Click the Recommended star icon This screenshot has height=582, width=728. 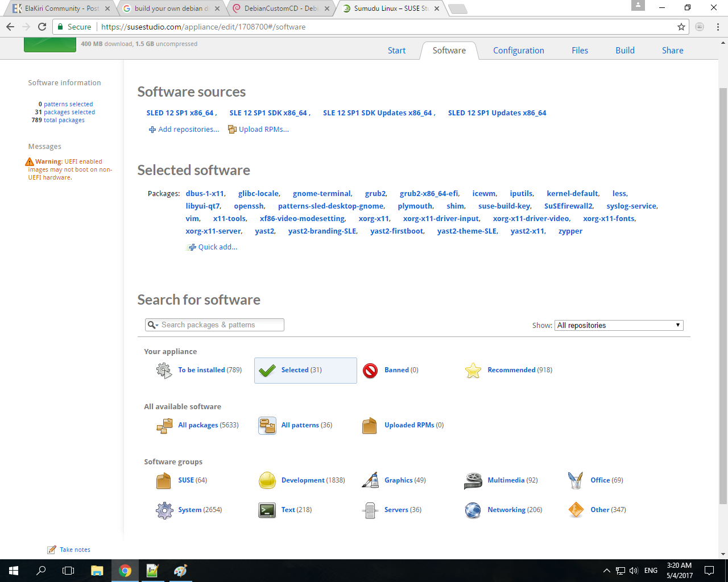coord(473,371)
